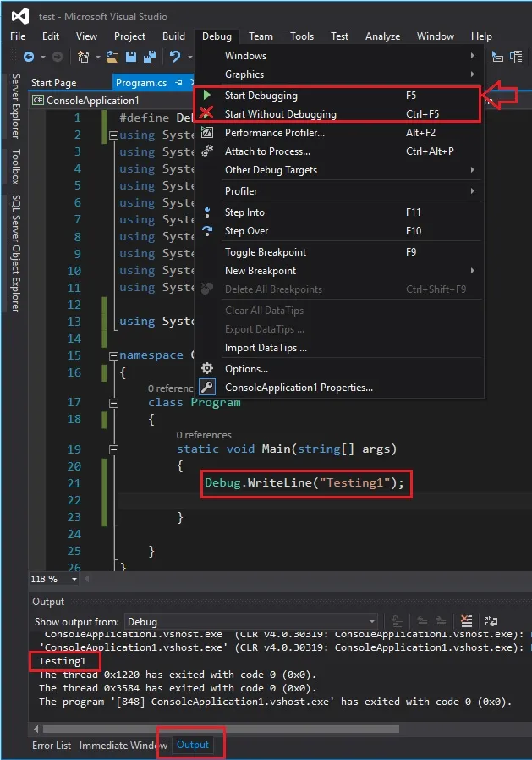Click the Output panel horizontal scrollbar
This screenshot has height=760, width=532.
pyautogui.click(x=221, y=729)
